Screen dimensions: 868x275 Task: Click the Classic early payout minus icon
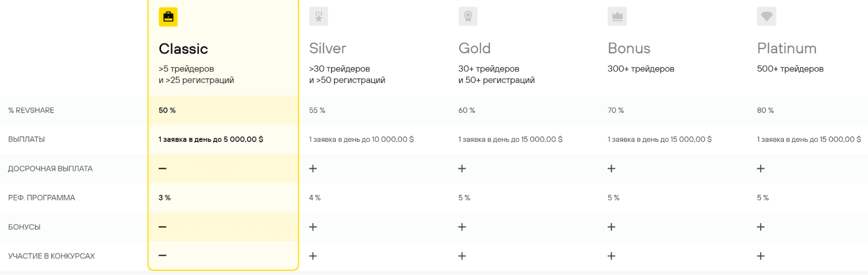click(x=162, y=168)
